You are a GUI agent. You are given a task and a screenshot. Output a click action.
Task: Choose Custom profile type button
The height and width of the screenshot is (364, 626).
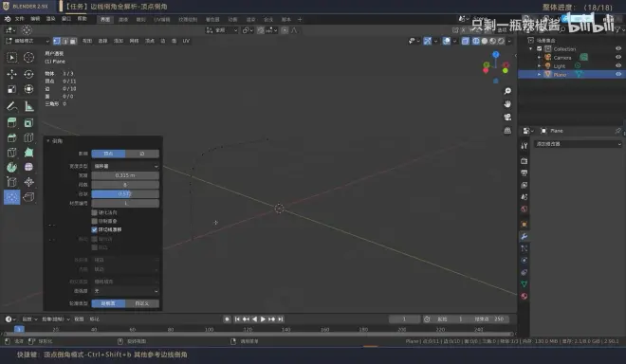[x=142, y=303]
